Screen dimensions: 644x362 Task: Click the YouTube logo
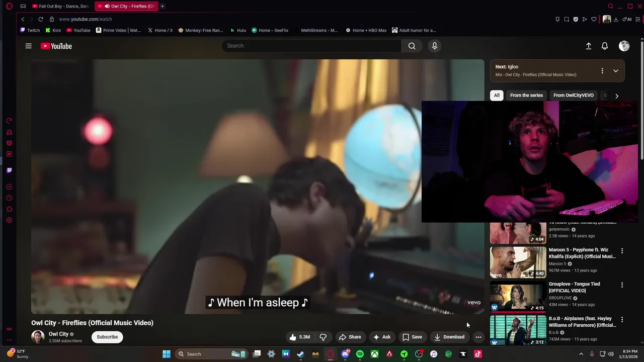[x=56, y=46]
